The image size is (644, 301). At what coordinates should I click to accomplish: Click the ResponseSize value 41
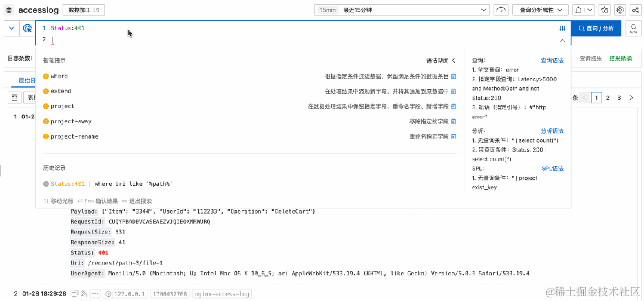[122, 242]
